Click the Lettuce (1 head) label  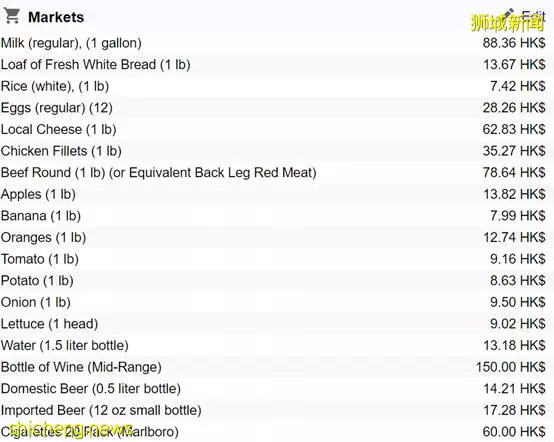pos(49,324)
